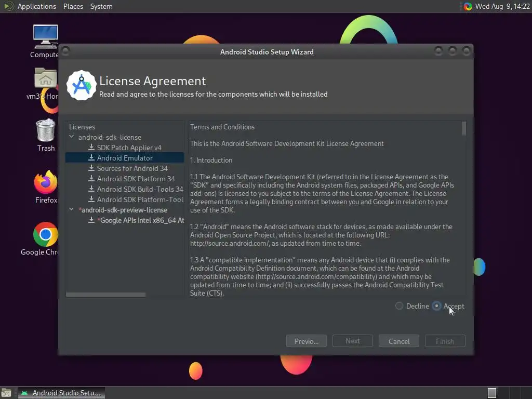Click download icon beside Google APIs Intel x86_64
The height and width of the screenshot is (399, 532).
[x=91, y=220]
